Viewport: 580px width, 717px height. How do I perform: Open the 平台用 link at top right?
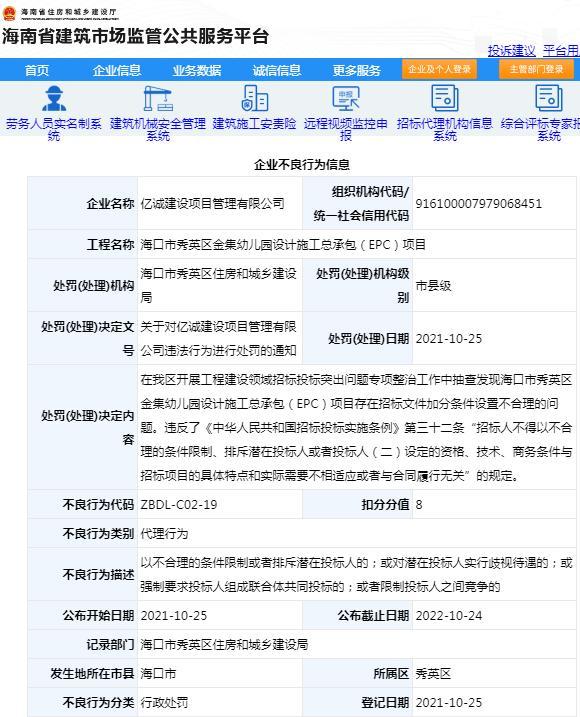(561, 50)
